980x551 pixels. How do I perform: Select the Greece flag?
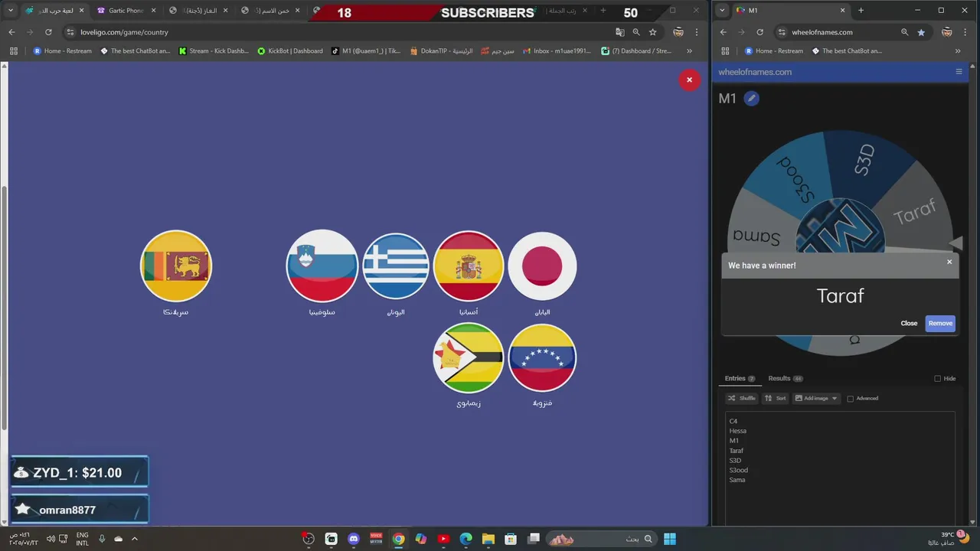coord(396,266)
